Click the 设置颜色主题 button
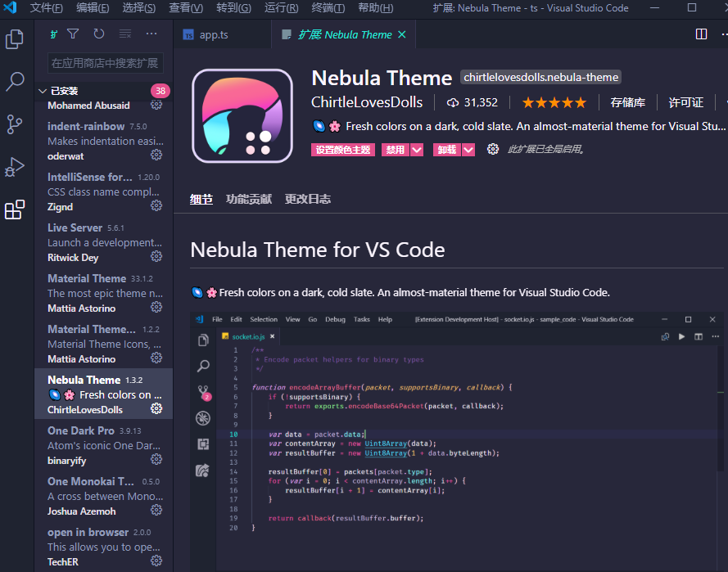The image size is (728, 572). tap(343, 150)
